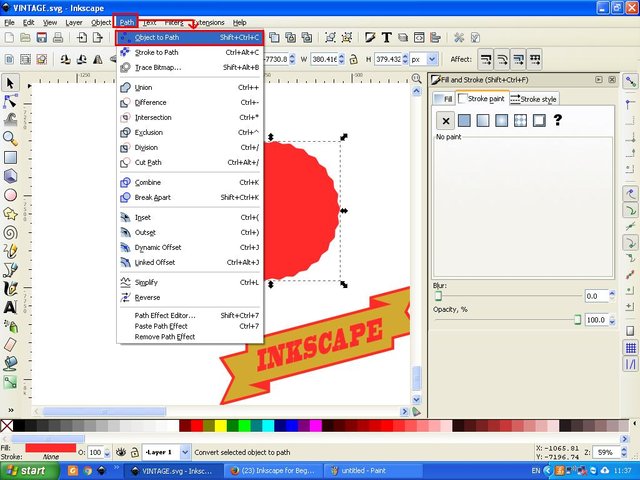Select Pattern stroke paint
Viewport: 640px width, 480px height.
click(x=520, y=120)
